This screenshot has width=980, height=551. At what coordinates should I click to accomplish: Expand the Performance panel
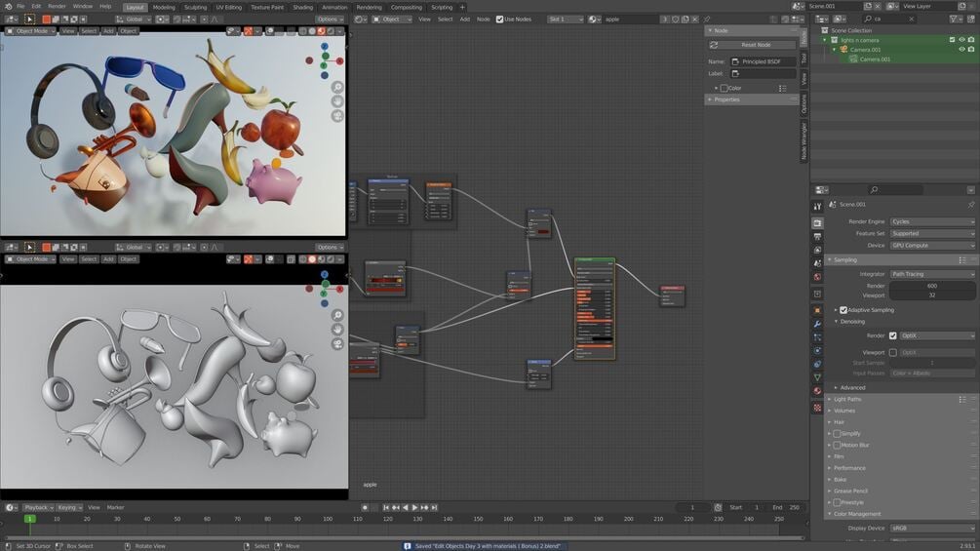(x=848, y=468)
